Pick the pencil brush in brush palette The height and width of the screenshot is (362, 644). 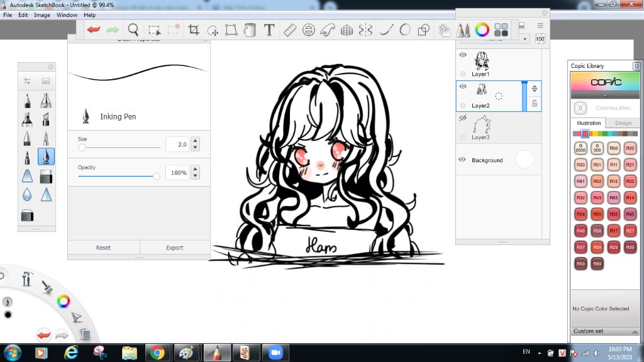pyautogui.click(x=27, y=101)
